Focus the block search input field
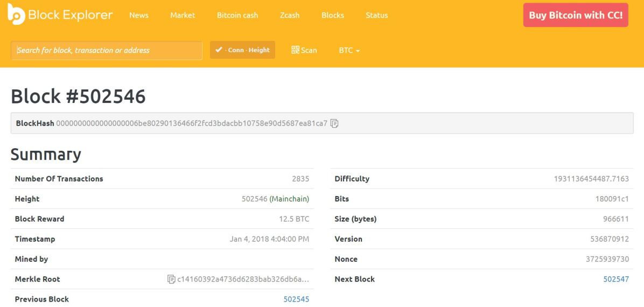This screenshot has width=644, height=307. [x=107, y=50]
